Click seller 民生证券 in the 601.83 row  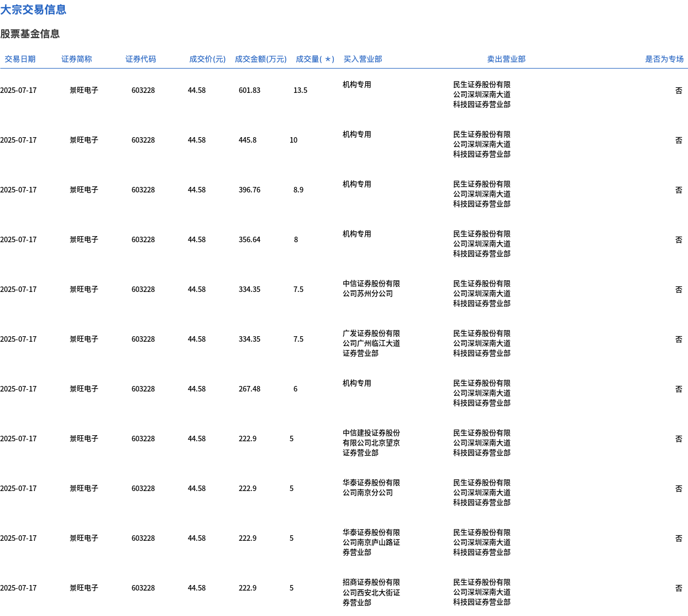click(x=482, y=95)
